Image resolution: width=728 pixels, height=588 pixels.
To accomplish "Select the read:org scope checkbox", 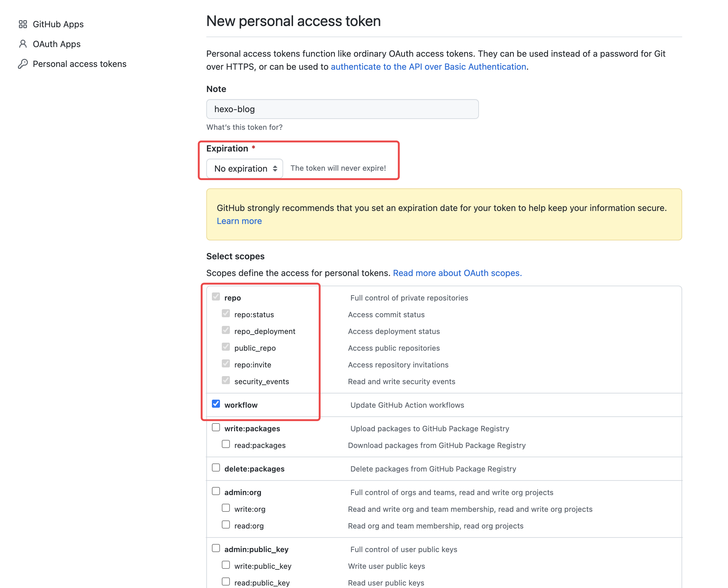I will click(x=226, y=525).
